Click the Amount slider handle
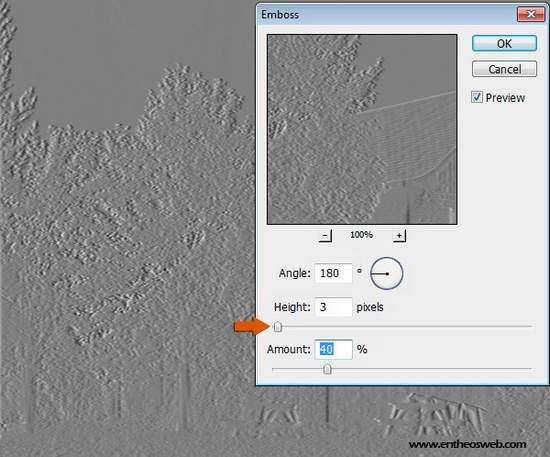Viewport: 550px width, 457px height. [x=327, y=369]
